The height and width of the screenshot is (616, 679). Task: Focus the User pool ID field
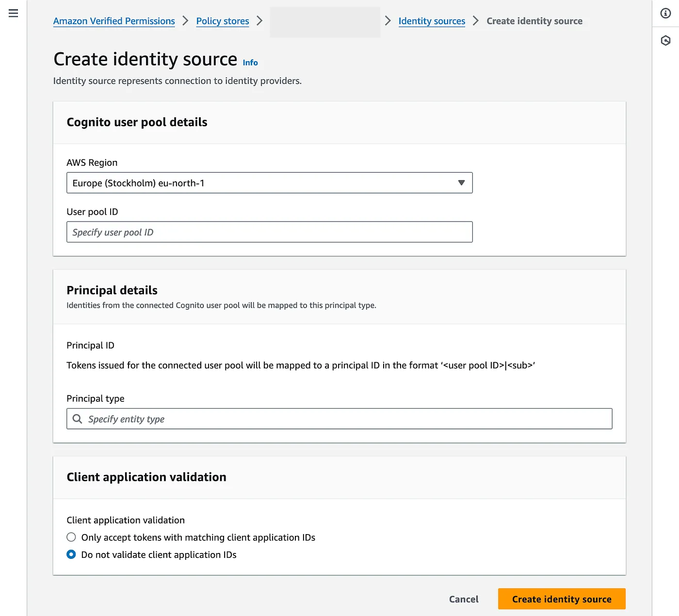point(269,232)
